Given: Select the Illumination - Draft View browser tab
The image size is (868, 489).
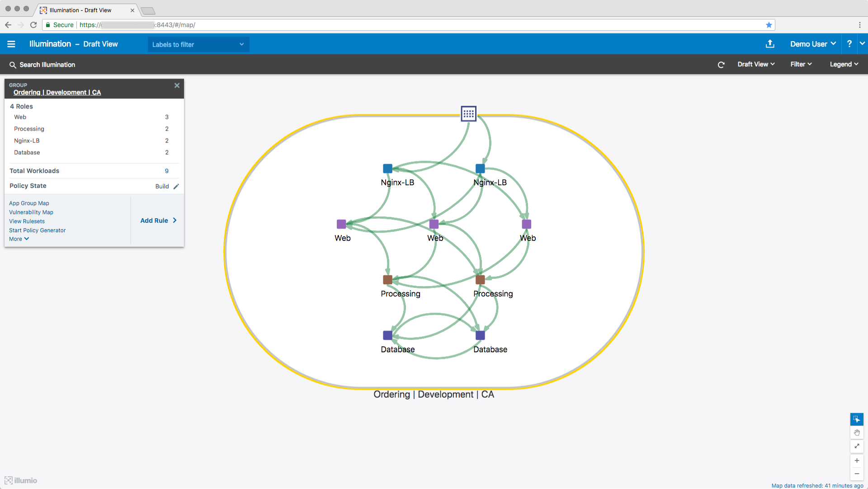Looking at the screenshot, I should [86, 10].
